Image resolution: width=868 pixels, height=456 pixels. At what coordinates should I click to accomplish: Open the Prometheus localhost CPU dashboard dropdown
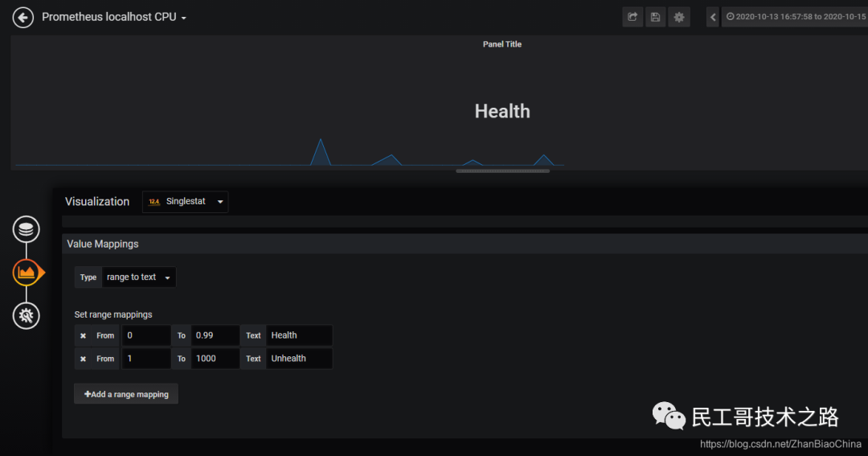point(114,17)
